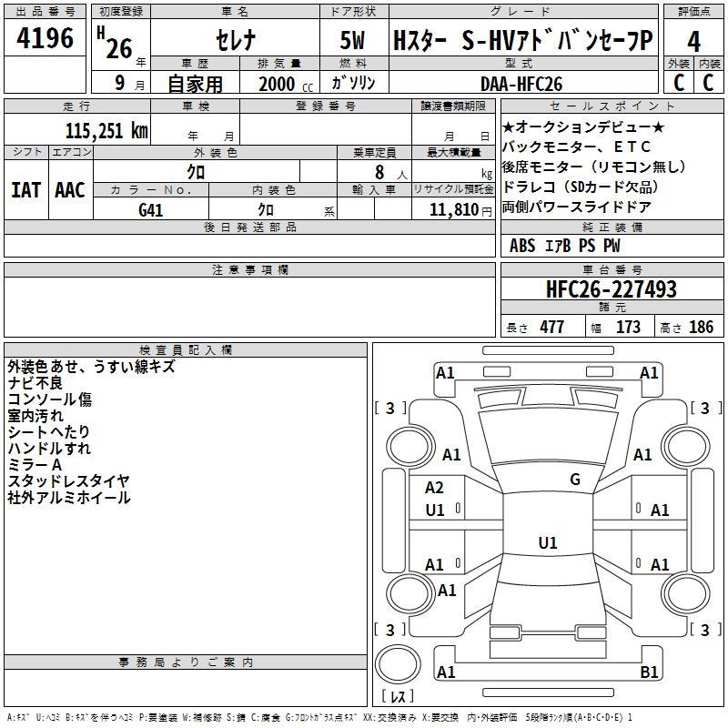Select G mark on windshield
The image size is (728, 728).
point(575,480)
